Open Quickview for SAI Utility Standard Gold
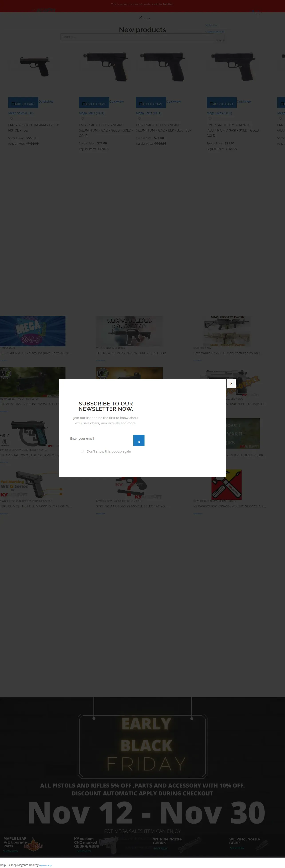Viewport: 285px width, 868px height. click(117, 102)
